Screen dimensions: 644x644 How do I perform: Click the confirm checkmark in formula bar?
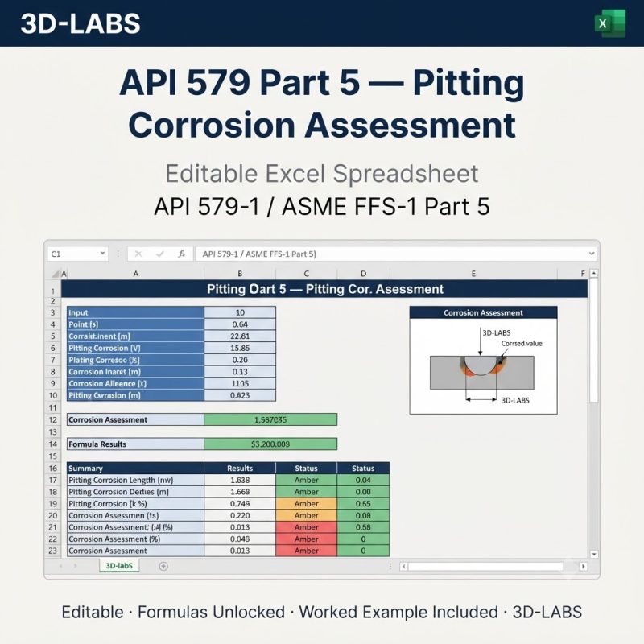[160, 254]
